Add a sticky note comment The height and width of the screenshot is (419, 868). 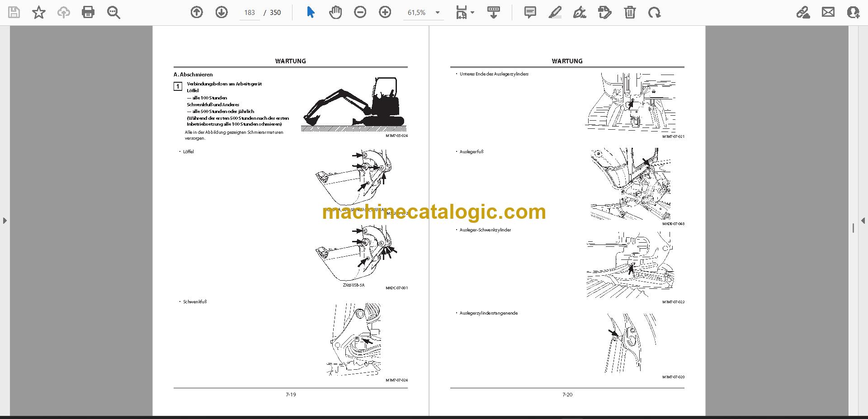coord(530,12)
